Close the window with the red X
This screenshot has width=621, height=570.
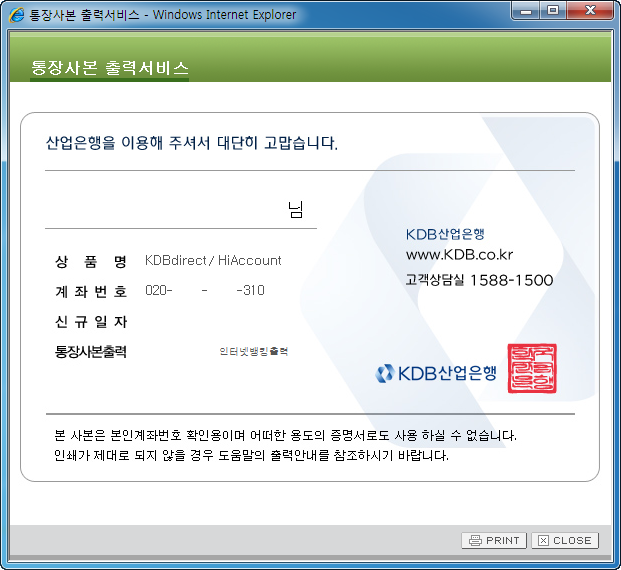(590, 11)
